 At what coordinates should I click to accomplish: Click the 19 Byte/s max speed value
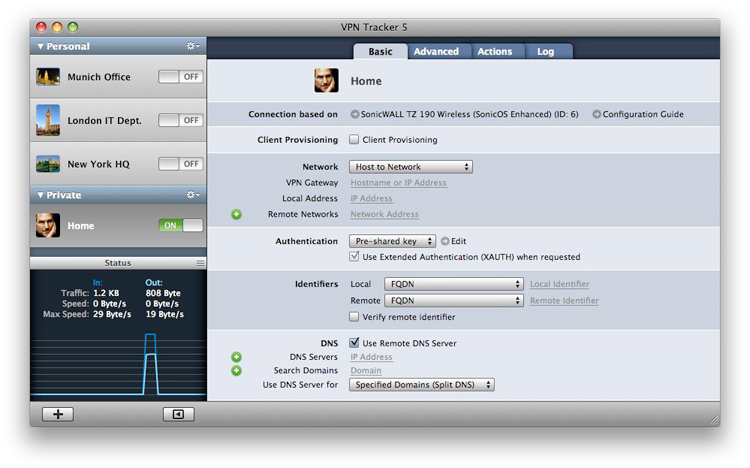coord(165,314)
